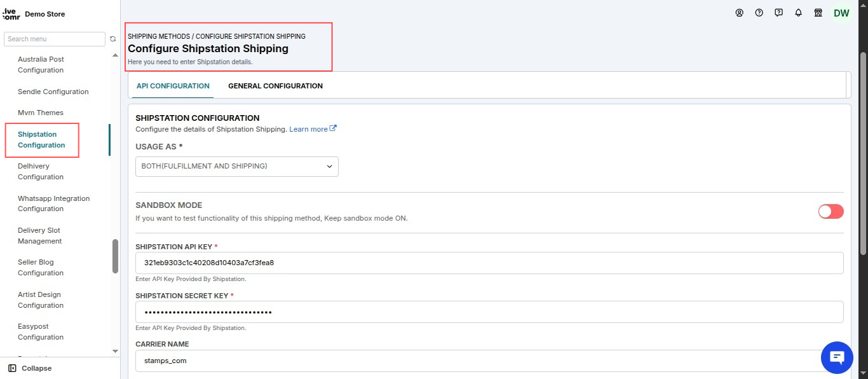The image size is (868, 379).
Task: Switch to the General Configuration tab
Action: point(275,86)
